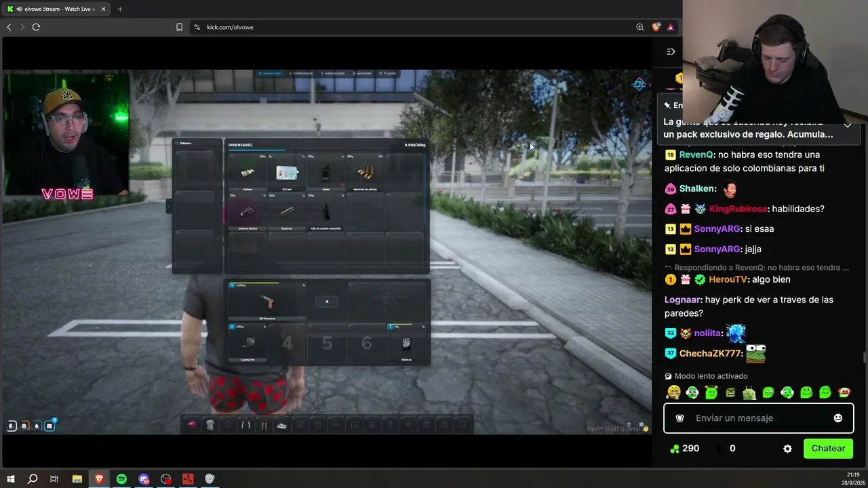Select the ID Card inventory item

(x=287, y=173)
